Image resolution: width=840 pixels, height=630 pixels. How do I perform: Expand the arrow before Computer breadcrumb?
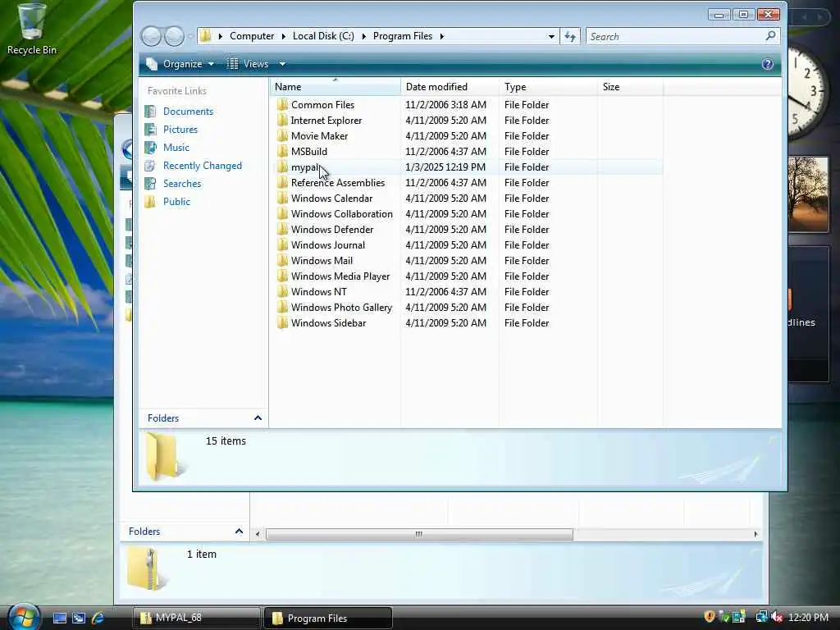[220, 36]
